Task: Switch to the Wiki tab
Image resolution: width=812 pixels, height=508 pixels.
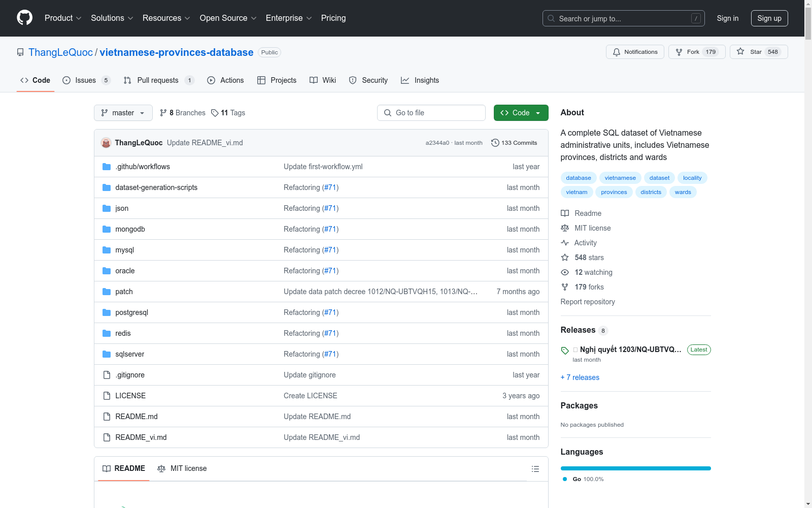Action: [323, 80]
